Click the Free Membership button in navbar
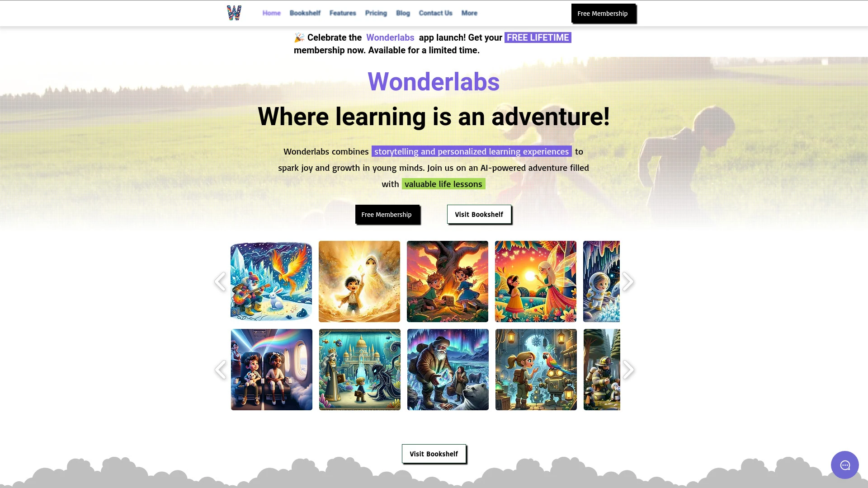Screen dimensions: 868x488 tap(602, 14)
